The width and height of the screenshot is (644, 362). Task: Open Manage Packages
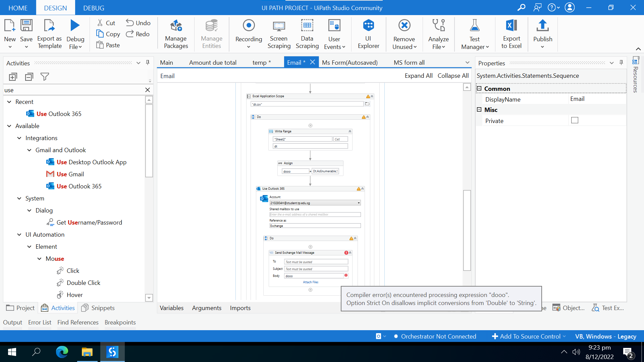click(x=176, y=26)
